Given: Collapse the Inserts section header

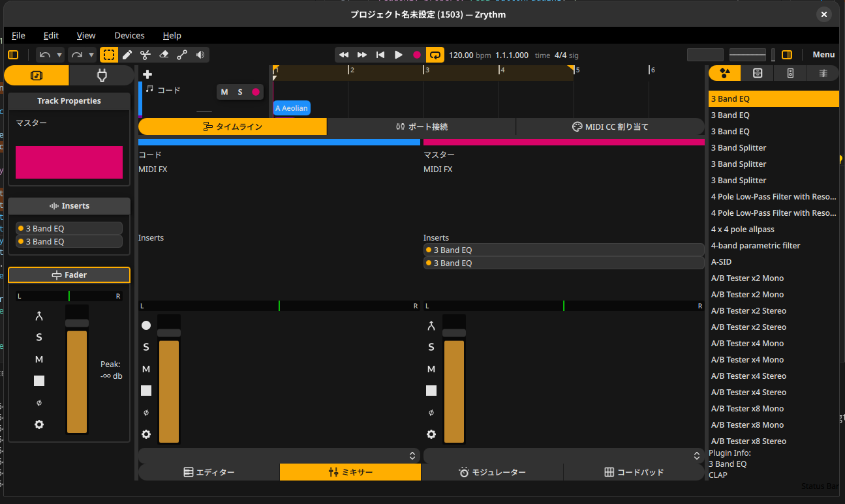Looking at the screenshot, I should pyautogui.click(x=69, y=206).
